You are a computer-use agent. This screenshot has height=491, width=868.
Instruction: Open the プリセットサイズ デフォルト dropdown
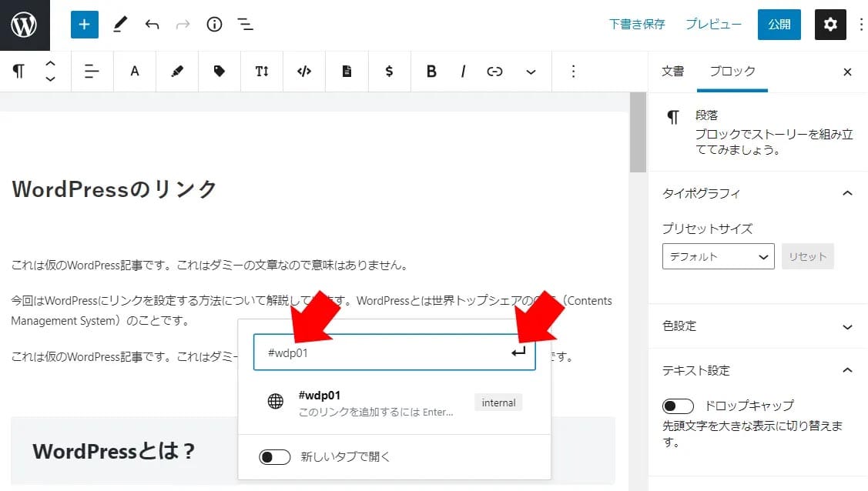coord(718,257)
